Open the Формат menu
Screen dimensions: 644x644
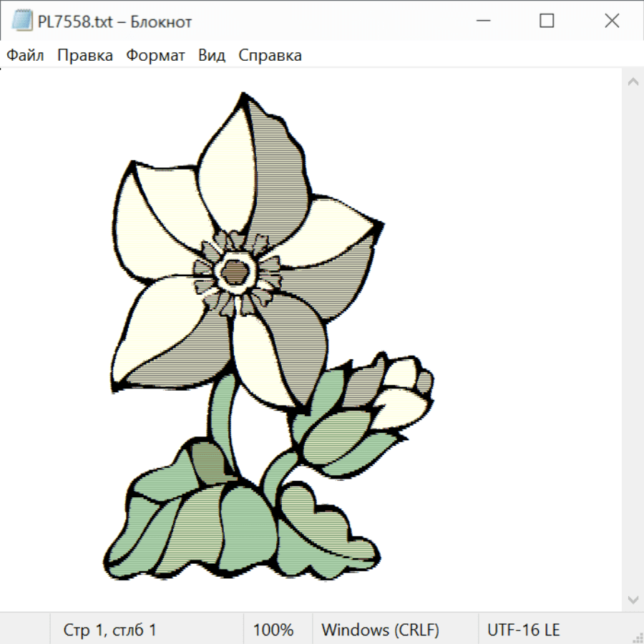tap(155, 56)
